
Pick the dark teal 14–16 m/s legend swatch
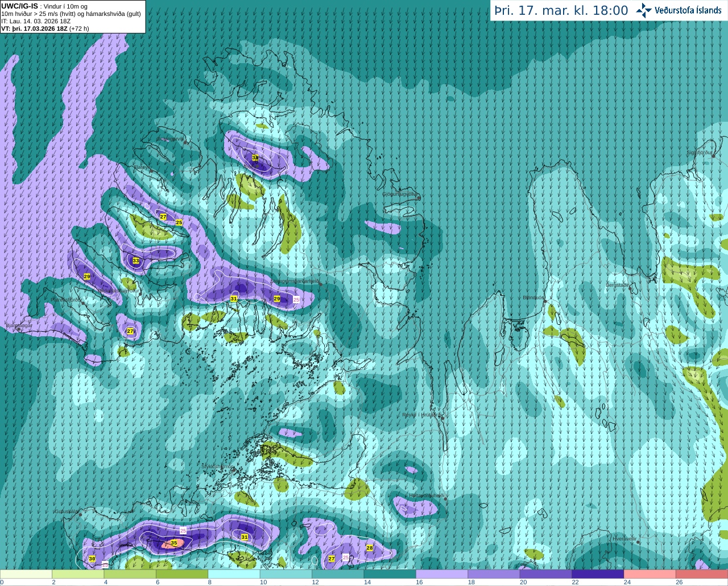(x=390, y=575)
